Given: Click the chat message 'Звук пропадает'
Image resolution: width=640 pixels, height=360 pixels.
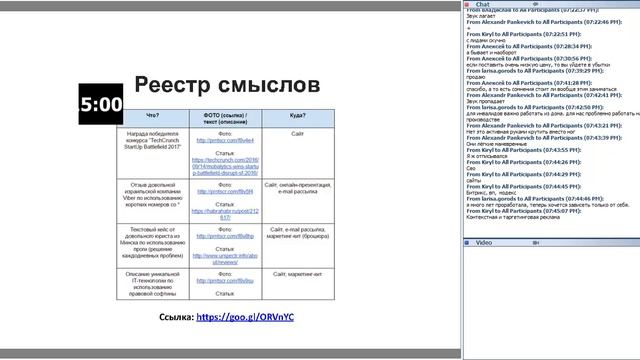Looking at the screenshot, I should pos(485,101).
